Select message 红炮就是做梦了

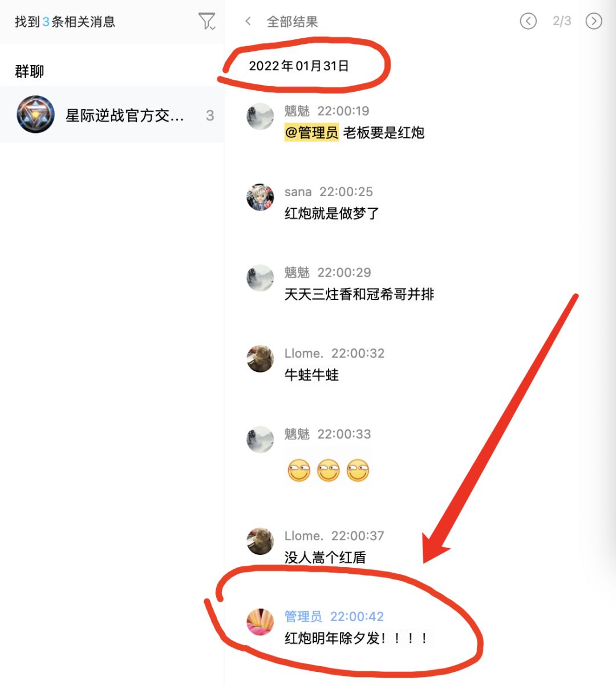(332, 214)
